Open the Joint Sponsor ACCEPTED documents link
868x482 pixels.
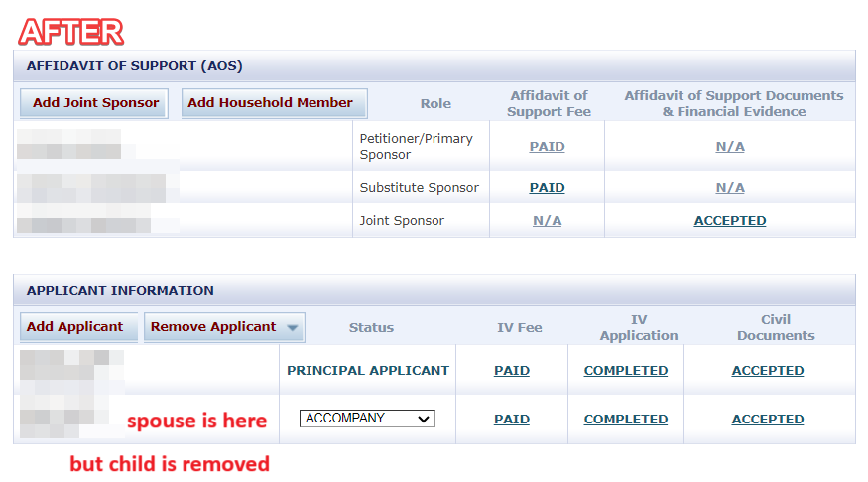tap(729, 221)
